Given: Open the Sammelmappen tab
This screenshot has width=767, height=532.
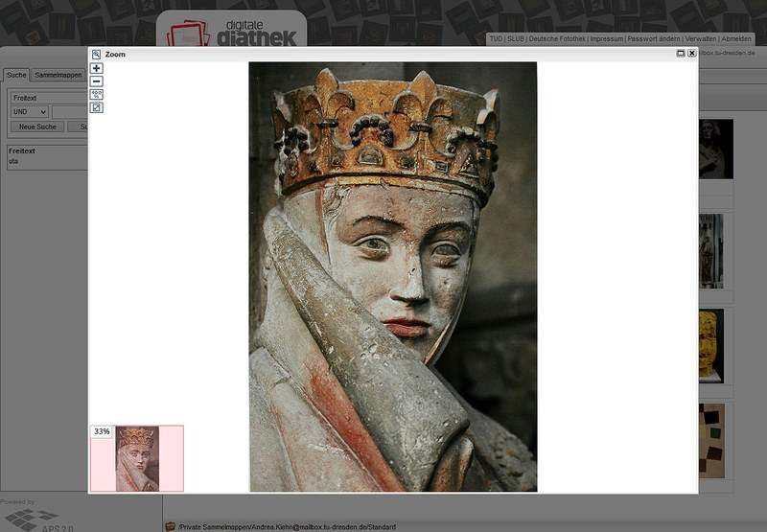Looking at the screenshot, I should [58, 75].
